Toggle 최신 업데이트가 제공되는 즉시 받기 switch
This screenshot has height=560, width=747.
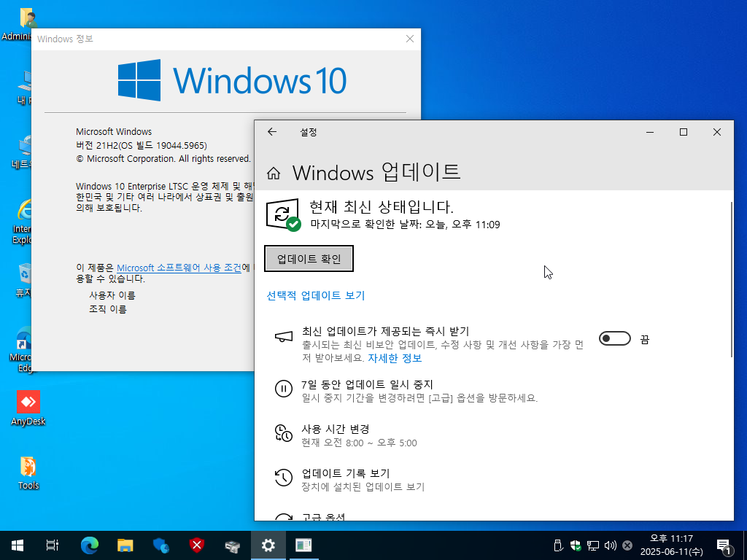coord(614,338)
